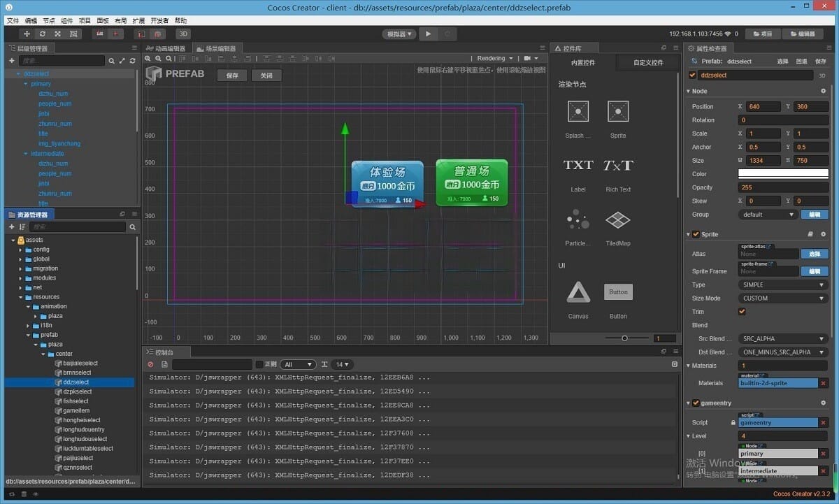Select the move transform tool

pyautogui.click(x=27, y=34)
